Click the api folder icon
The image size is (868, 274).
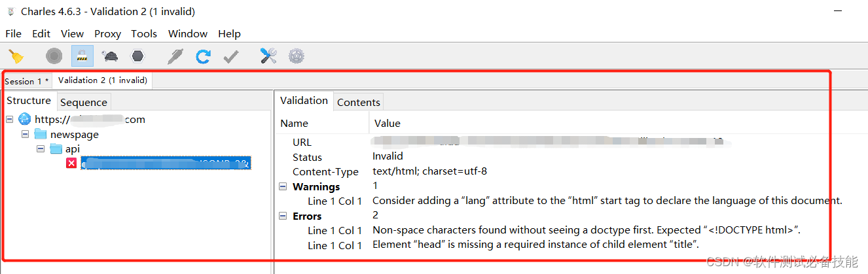pyautogui.click(x=56, y=148)
